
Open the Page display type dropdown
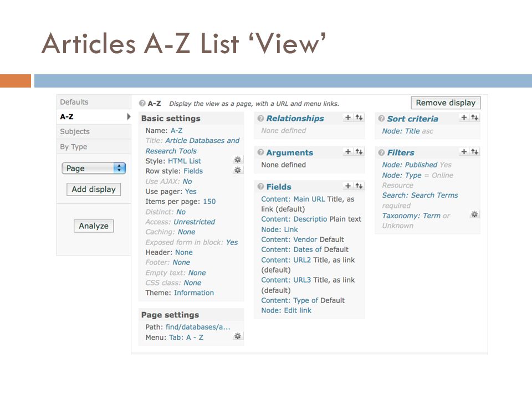(x=94, y=168)
